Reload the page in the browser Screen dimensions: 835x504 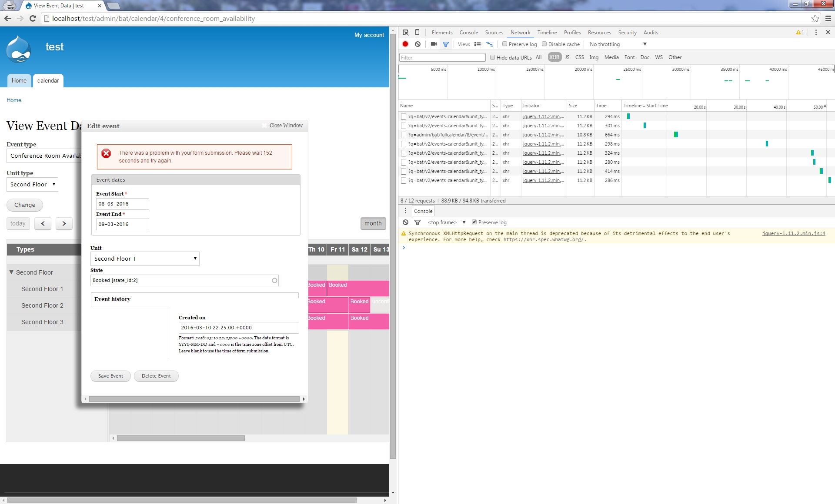33,18
